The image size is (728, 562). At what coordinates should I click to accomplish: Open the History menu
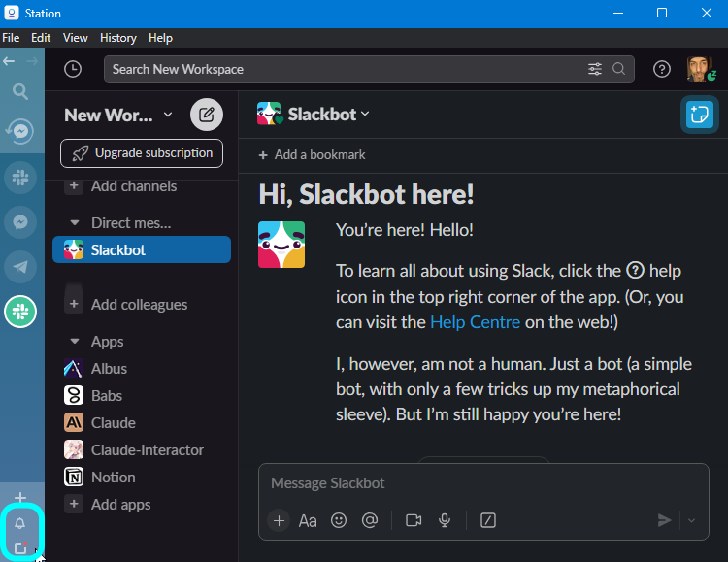pyautogui.click(x=118, y=38)
